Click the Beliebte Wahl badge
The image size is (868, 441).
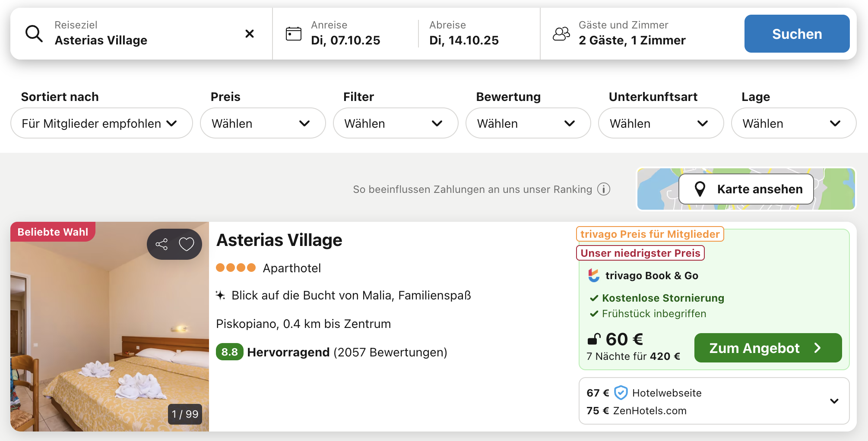(x=53, y=232)
